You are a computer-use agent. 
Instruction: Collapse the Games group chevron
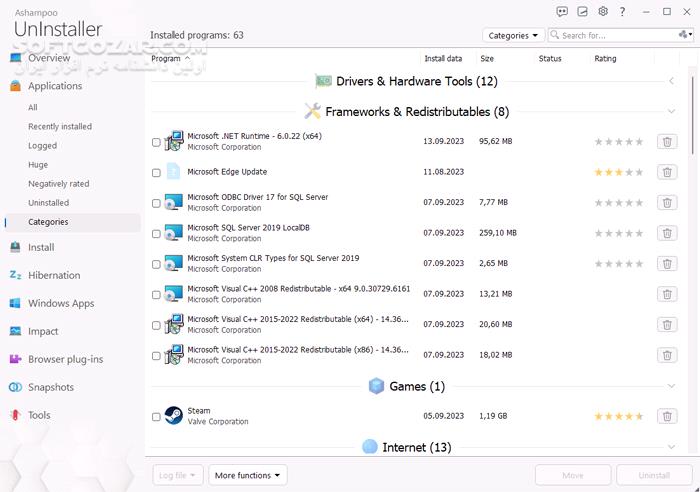click(x=671, y=386)
